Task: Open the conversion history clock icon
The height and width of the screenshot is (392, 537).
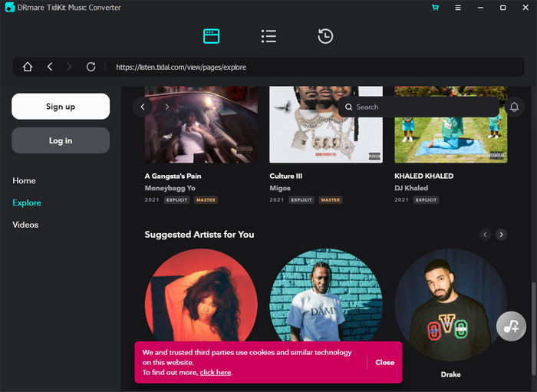Action: pos(325,36)
